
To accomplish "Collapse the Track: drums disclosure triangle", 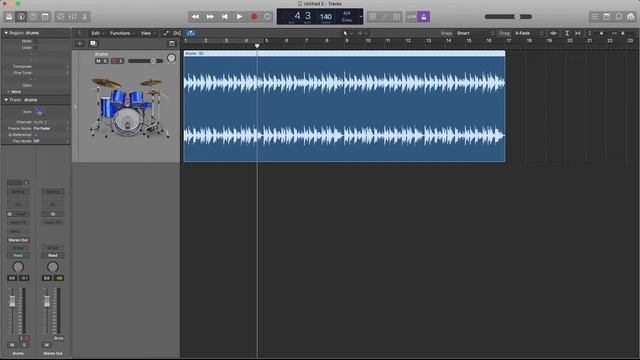I will click(x=6, y=100).
